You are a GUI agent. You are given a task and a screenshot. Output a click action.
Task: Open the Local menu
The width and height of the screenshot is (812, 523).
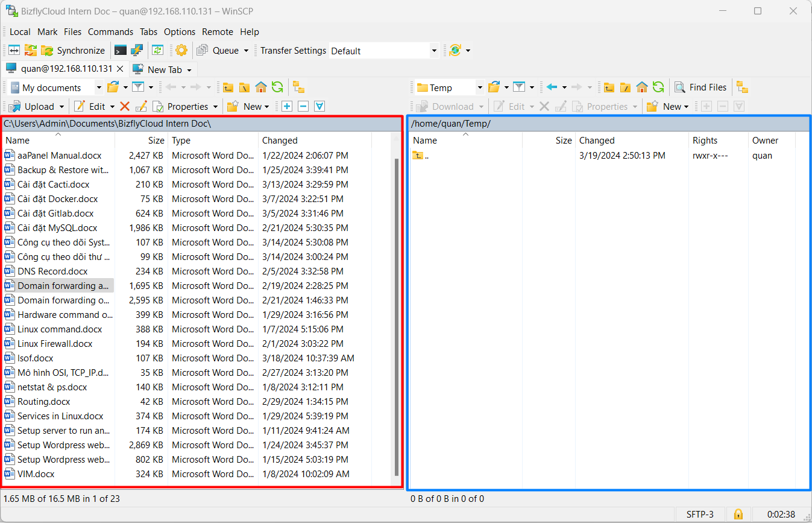20,32
